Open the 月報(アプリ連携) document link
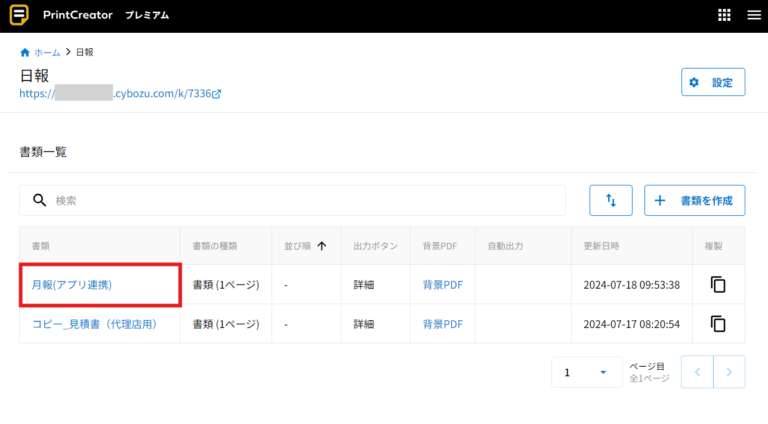Image resolution: width=768 pixels, height=424 pixels. pyautogui.click(x=72, y=285)
